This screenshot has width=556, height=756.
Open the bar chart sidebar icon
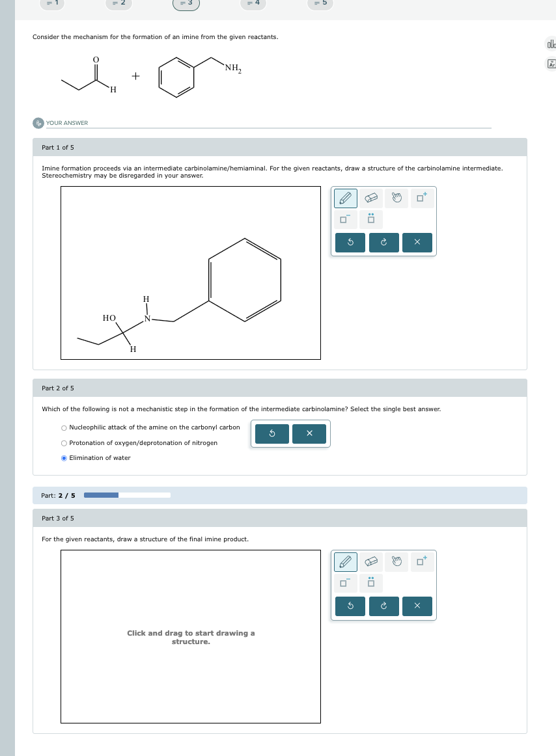click(x=550, y=42)
